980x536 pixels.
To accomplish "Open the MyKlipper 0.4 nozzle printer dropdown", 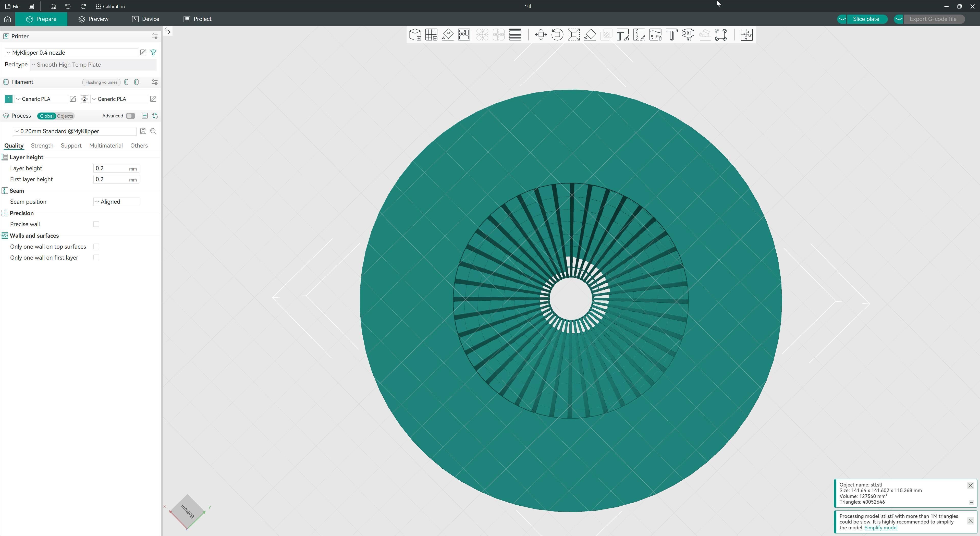I will [x=71, y=53].
